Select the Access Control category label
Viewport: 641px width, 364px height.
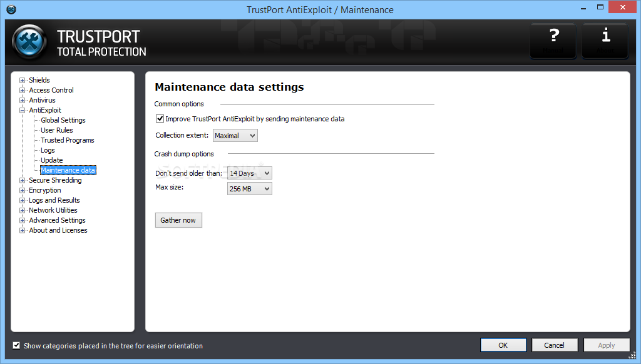click(x=51, y=90)
